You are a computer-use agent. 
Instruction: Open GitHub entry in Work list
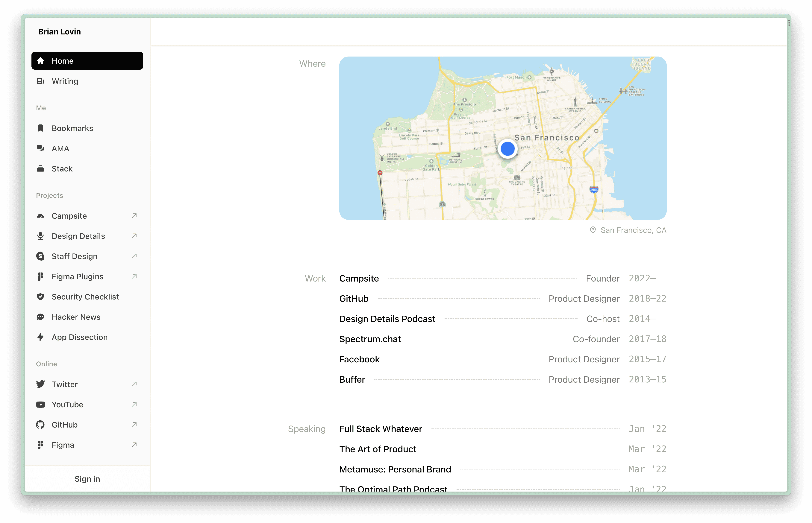[x=354, y=299]
